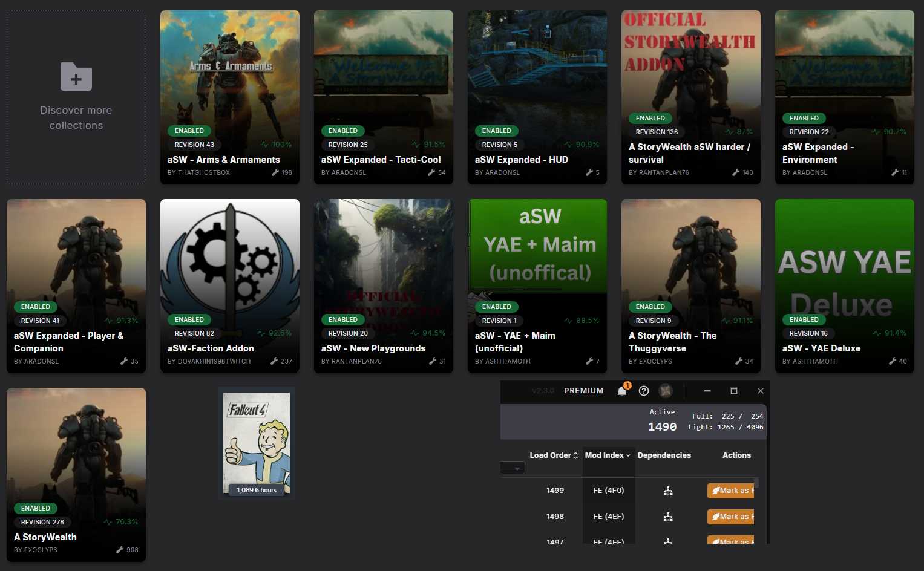The height and width of the screenshot is (571, 924).
Task: Click wrench icon on aSW harder / survival card
Action: (736, 172)
